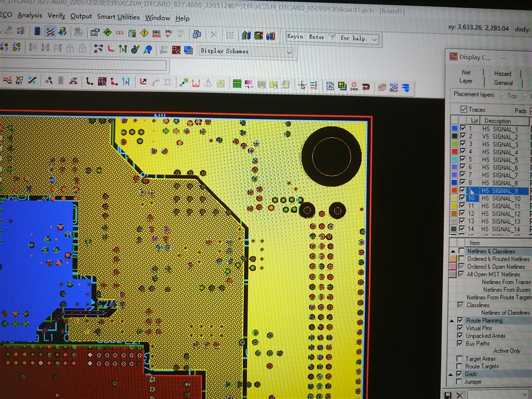Switch to the Hazard tab
Viewport: 532px width, 399px height.
click(503, 74)
